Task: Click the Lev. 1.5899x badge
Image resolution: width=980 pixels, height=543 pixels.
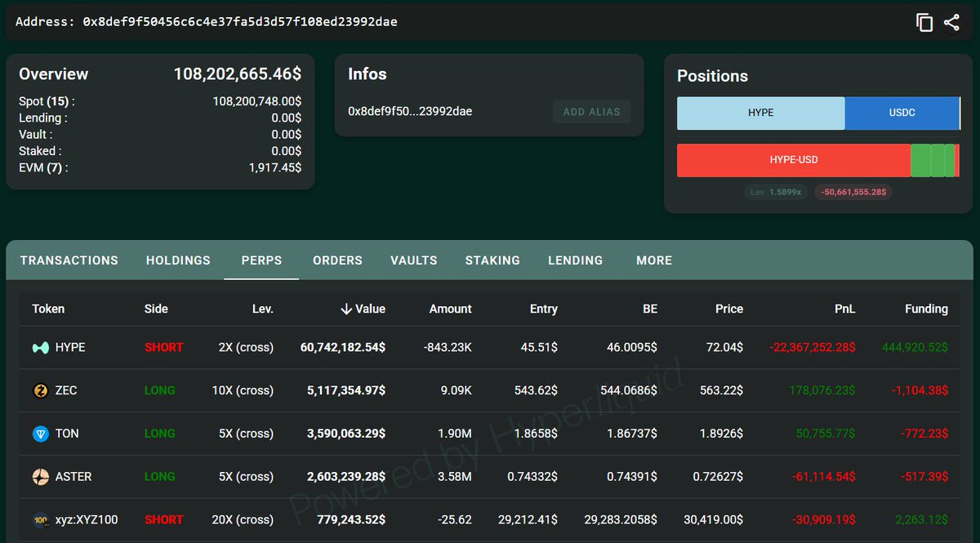Action: point(775,193)
